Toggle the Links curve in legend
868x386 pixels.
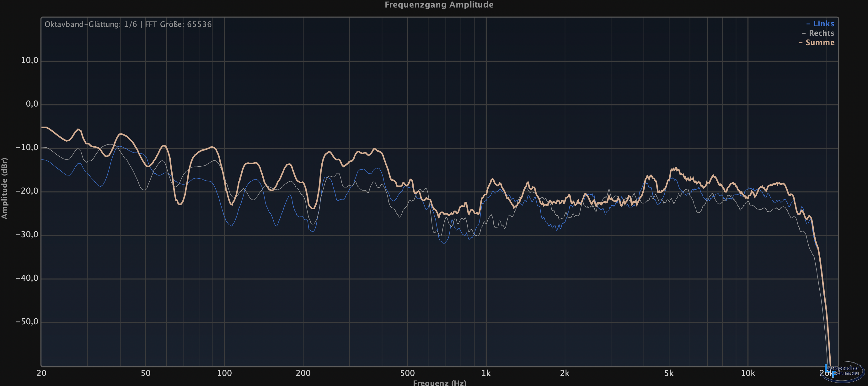[820, 24]
